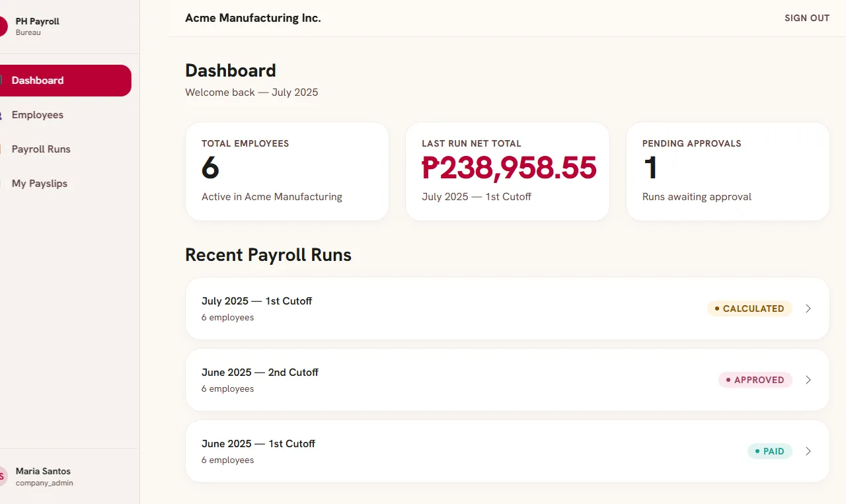Click the PH Payroll Bureau logo text

coord(37,26)
